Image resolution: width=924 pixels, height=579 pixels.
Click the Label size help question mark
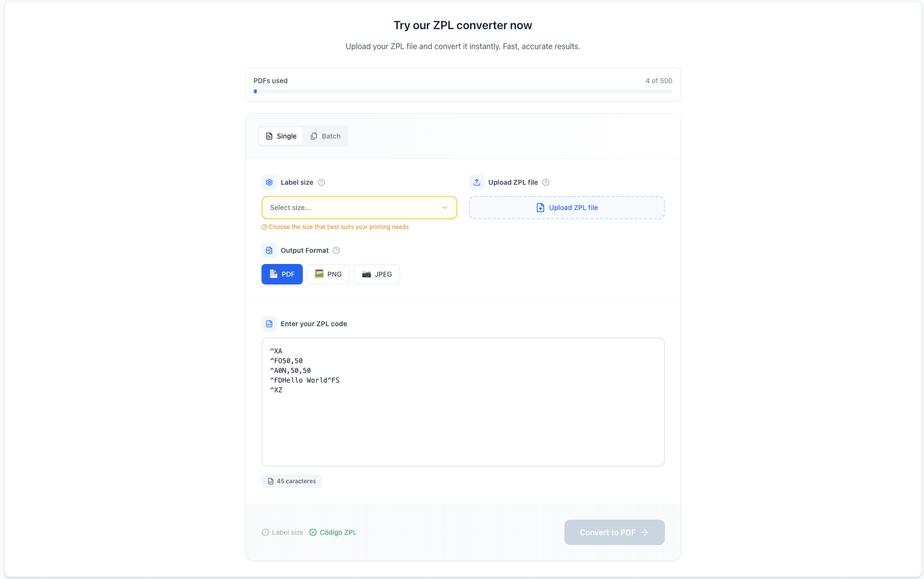point(321,182)
